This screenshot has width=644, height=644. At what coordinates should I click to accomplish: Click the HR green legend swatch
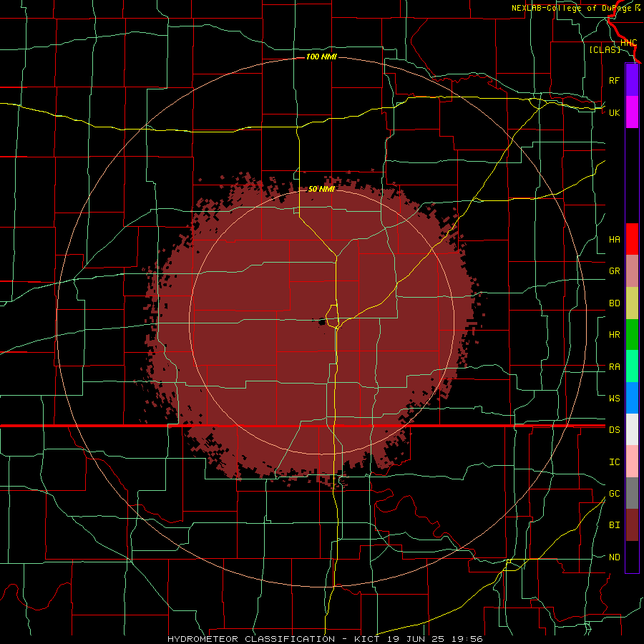point(632,335)
